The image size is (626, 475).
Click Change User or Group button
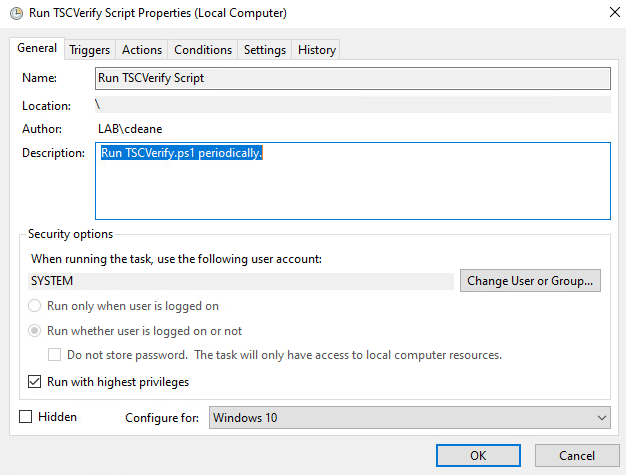[530, 281]
